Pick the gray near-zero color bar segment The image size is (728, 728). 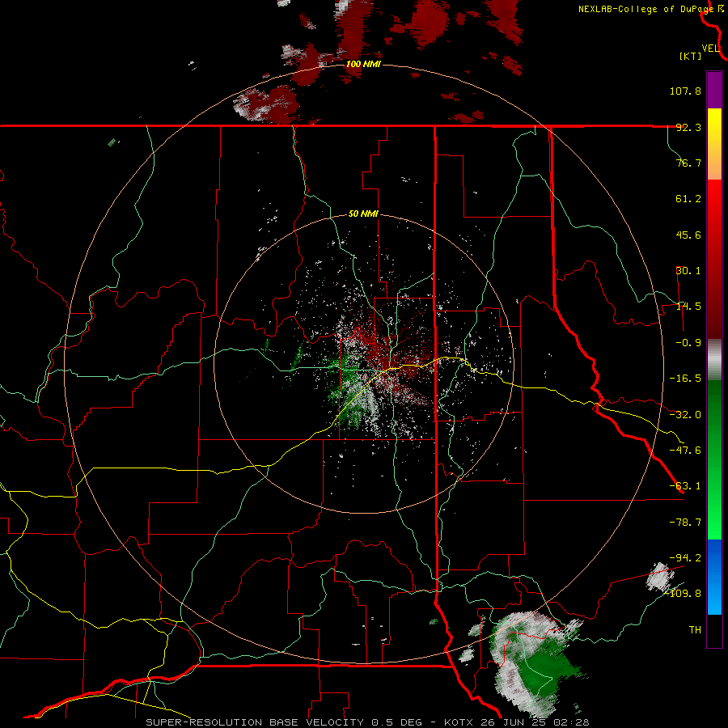(x=714, y=360)
